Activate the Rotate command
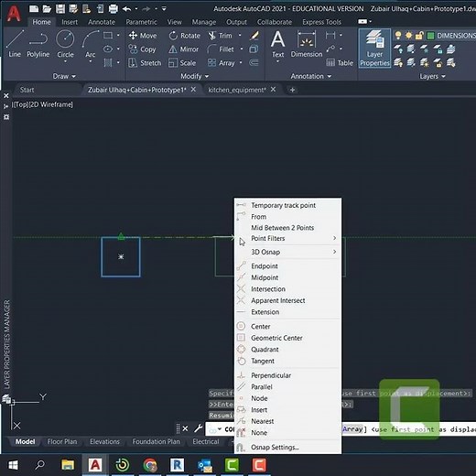476x476 pixels. 185,36
